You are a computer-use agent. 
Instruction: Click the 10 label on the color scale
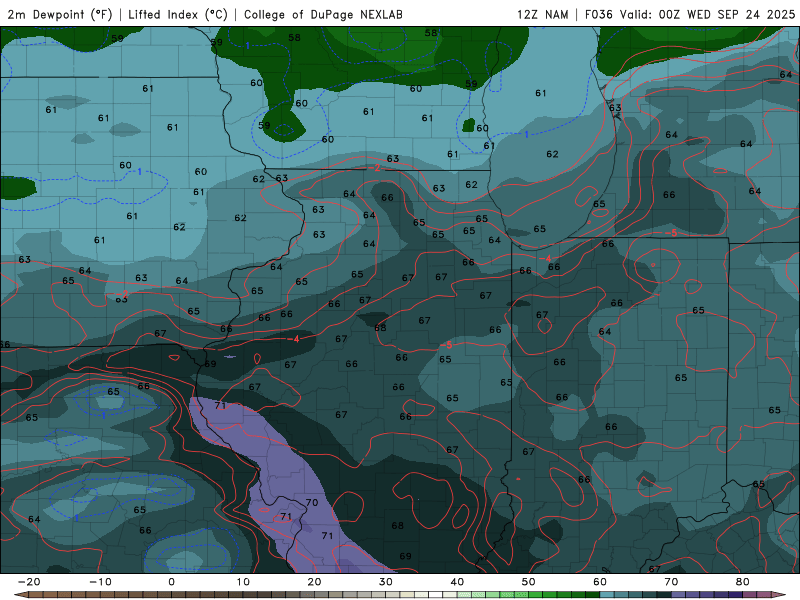(243, 582)
